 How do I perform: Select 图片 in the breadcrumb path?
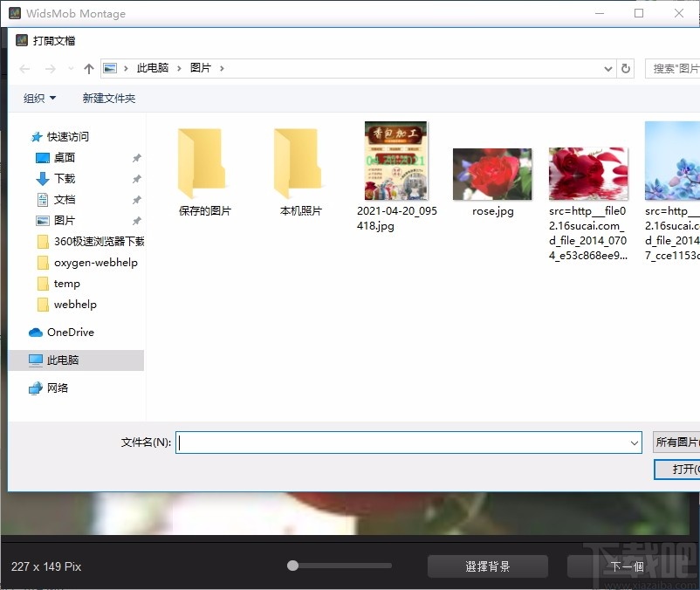[x=202, y=68]
